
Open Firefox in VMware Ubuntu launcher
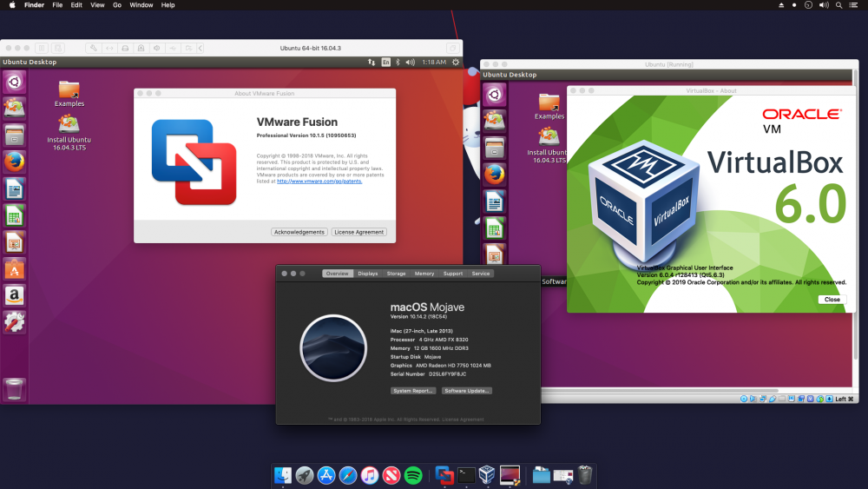(15, 162)
